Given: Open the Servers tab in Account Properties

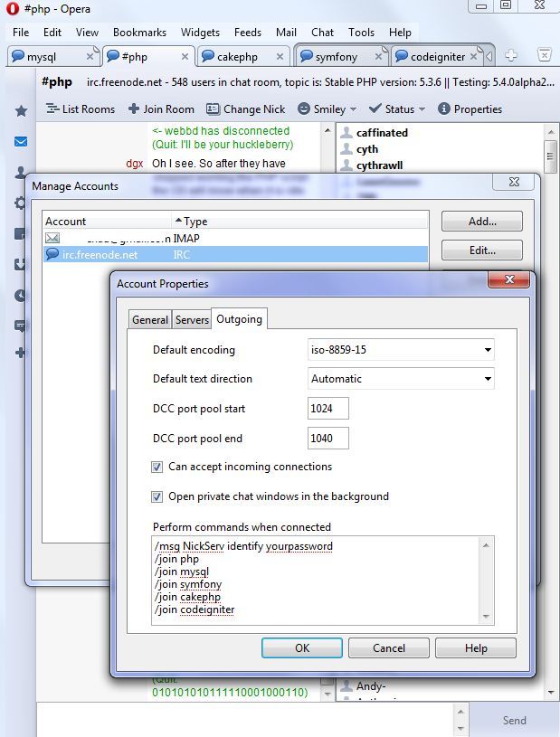Looking at the screenshot, I should click(x=192, y=319).
